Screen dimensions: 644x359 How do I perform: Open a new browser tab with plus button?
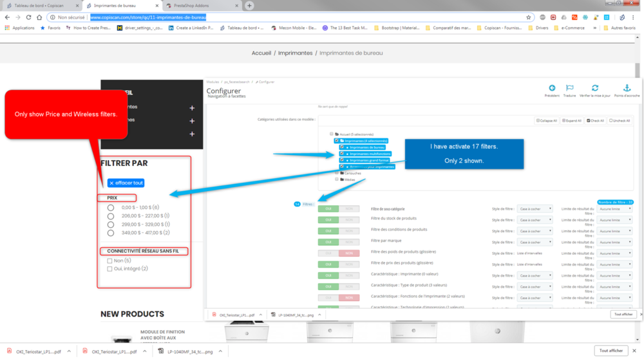[x=249, y=6]
